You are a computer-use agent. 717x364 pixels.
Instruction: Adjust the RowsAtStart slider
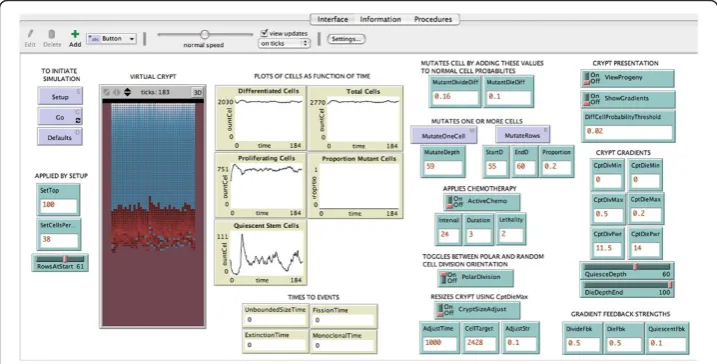coord(60,262)
